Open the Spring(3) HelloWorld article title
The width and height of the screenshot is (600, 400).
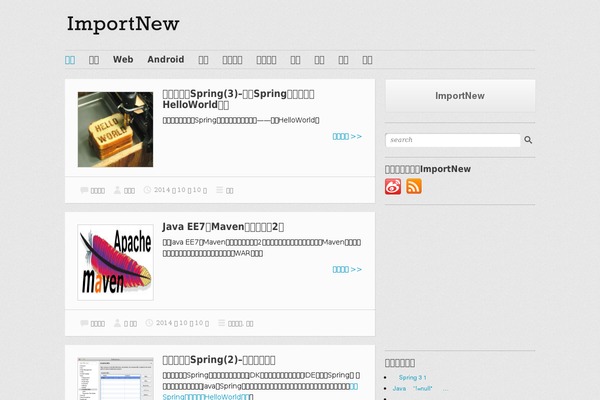(238, 99)
